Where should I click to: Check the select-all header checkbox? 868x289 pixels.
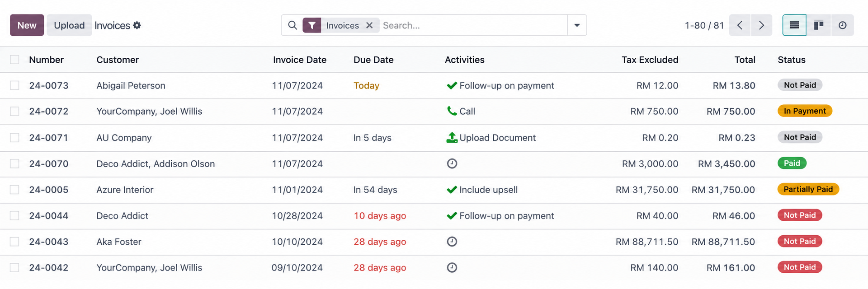tap(14, 60)
